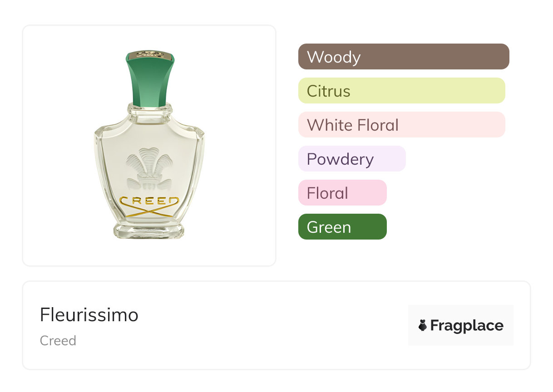Click the Fragplace wordmark text
The image size is (553, 392).
click(467, 325)
